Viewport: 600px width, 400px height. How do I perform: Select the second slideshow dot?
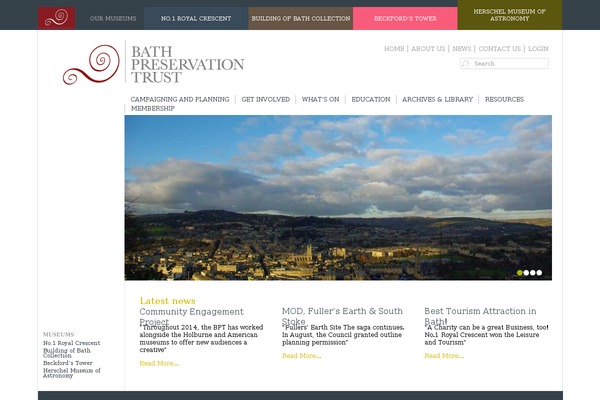coord(526,273)
